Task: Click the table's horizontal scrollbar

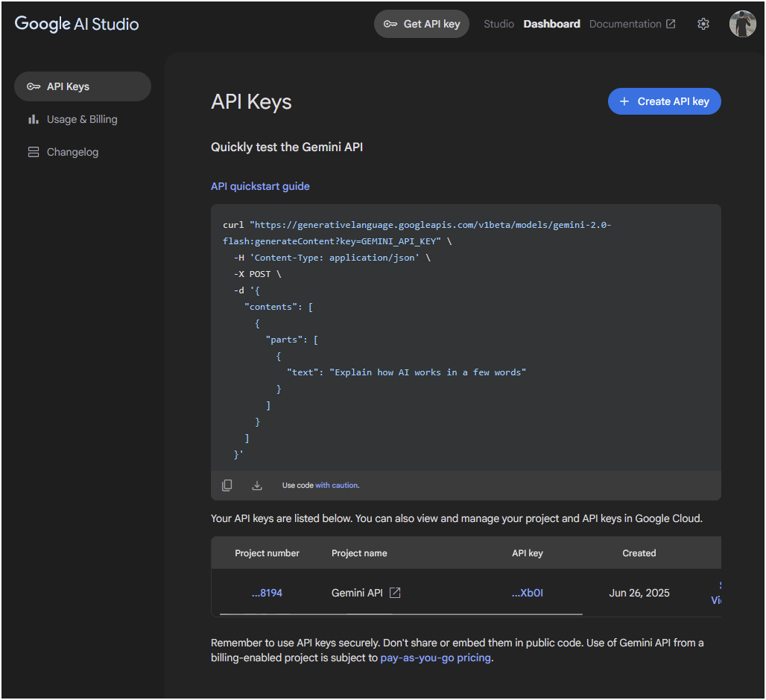Action: 401,614
